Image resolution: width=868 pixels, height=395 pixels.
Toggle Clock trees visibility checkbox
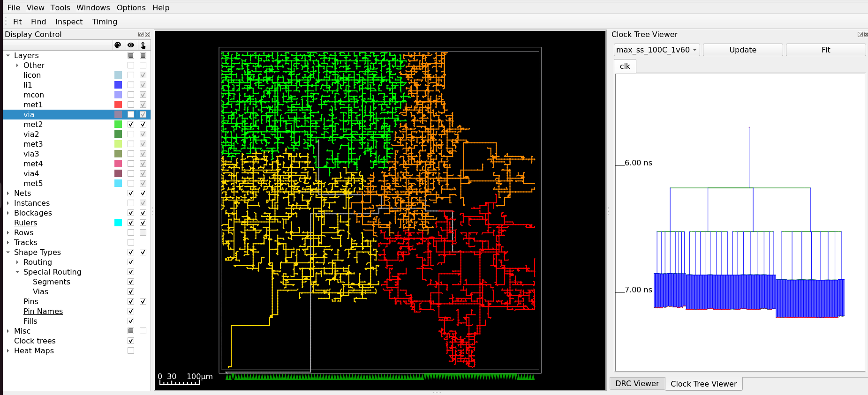[x=131, y=341]
